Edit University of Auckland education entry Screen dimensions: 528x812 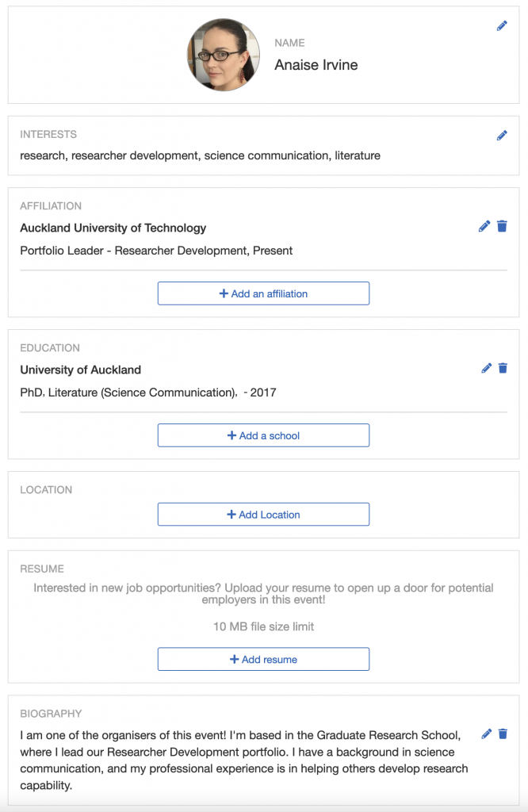pos(486,368)
